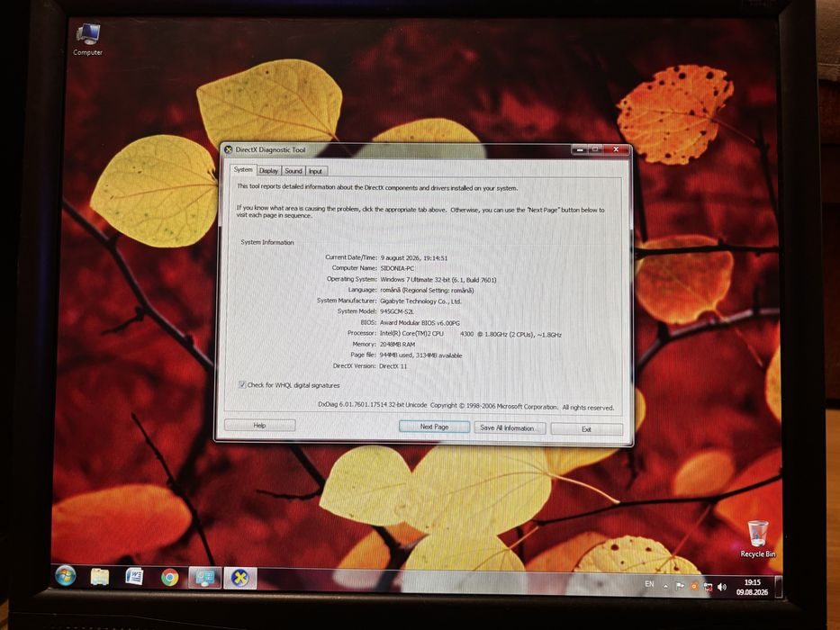
Task: Switch to the System tab
Action: (243, 169)
